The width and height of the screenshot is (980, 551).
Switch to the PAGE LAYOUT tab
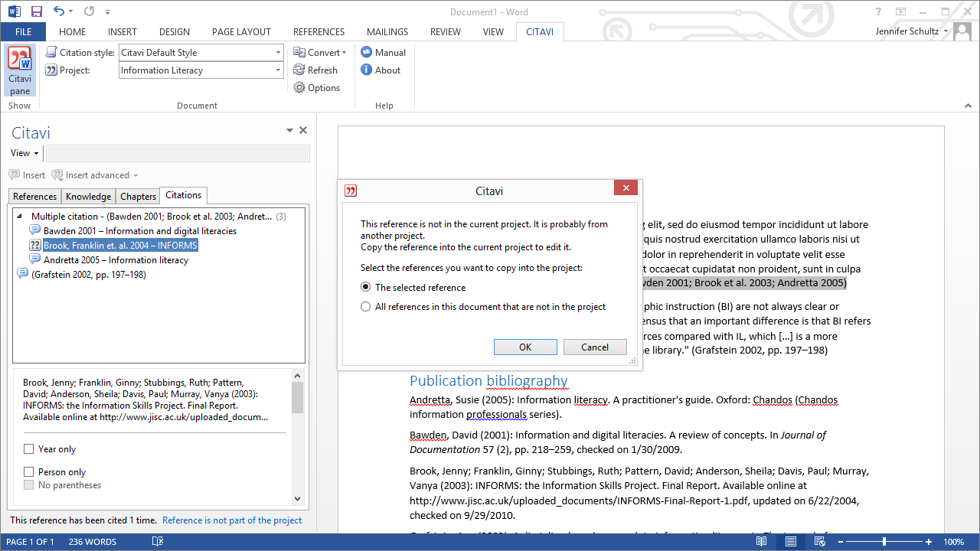(x=241, y=31)
